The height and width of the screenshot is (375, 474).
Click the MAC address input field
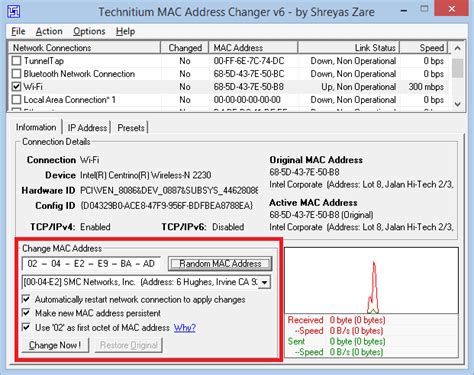tap(91, 264)
